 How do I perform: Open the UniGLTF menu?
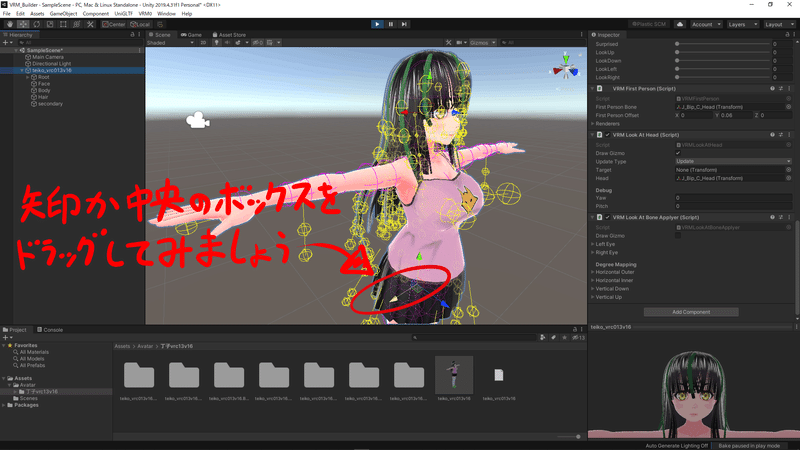(x=123, y=14)
